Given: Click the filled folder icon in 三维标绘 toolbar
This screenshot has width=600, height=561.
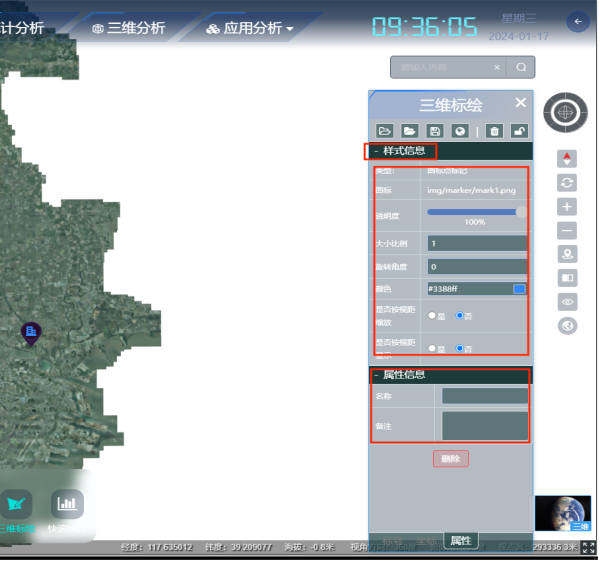Looking at the screenshot, I should pos(409,131).
